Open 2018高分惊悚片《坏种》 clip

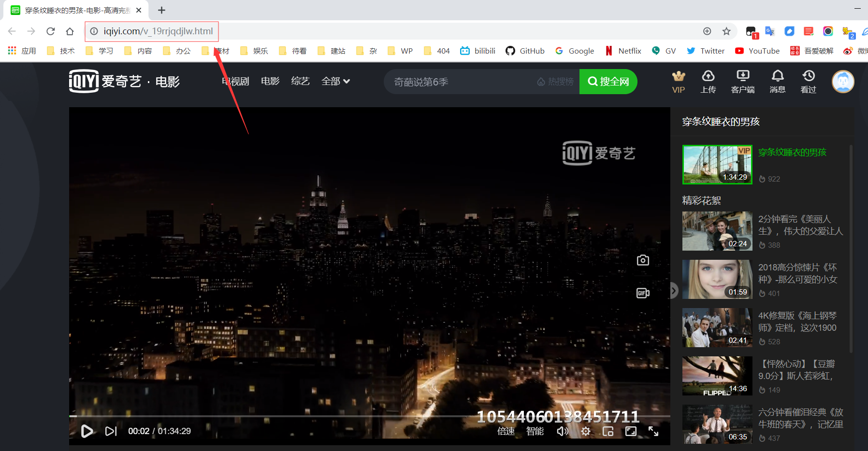tap(717, 279)
